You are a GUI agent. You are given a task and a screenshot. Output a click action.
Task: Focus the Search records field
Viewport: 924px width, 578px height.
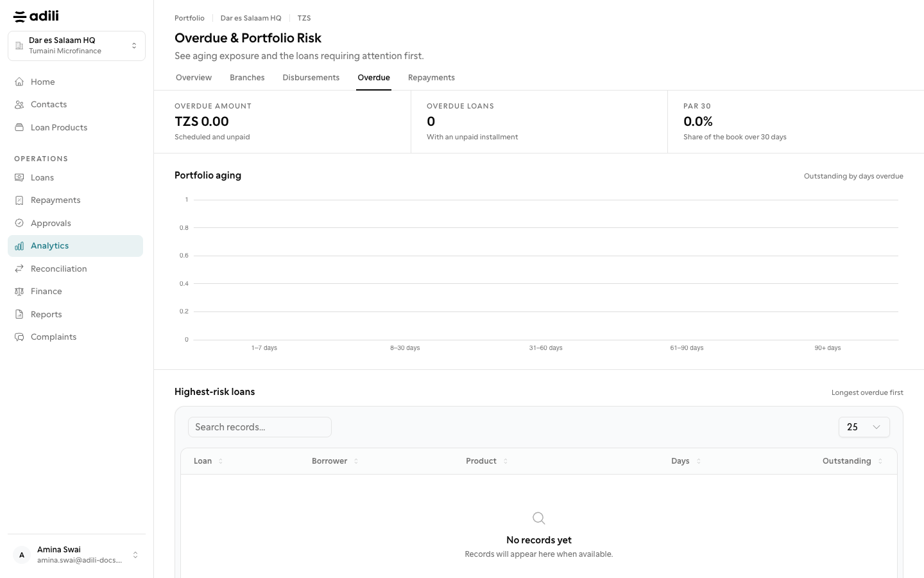pos(260,427)
